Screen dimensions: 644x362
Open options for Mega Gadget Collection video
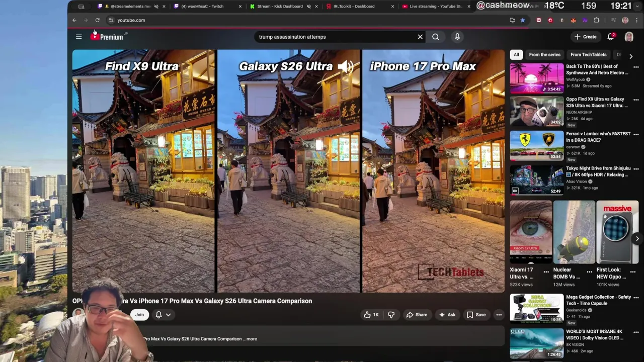[636, 298]
